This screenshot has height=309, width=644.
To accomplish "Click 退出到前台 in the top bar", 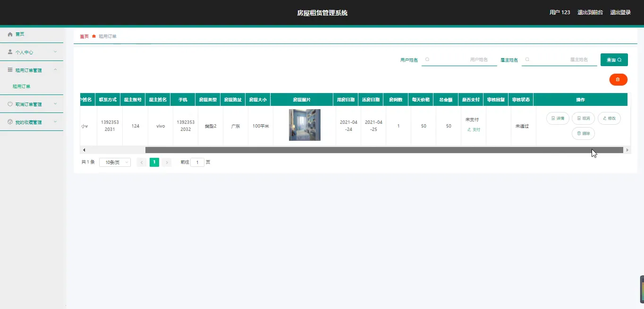I will (590, 12).
